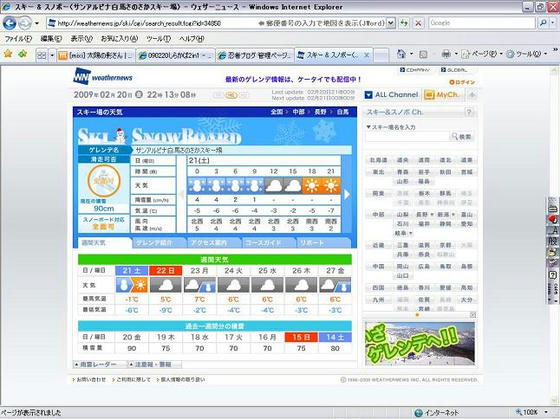
Task: Open the zoom level 100% dropdown
Action: click(x=532, y=412)
